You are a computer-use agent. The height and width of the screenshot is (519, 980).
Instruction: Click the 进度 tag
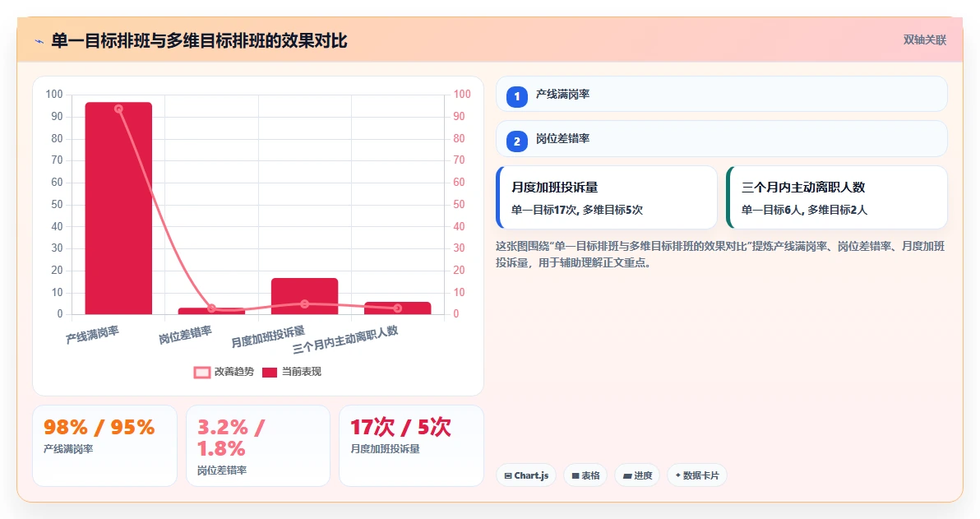tap(637, 475)
